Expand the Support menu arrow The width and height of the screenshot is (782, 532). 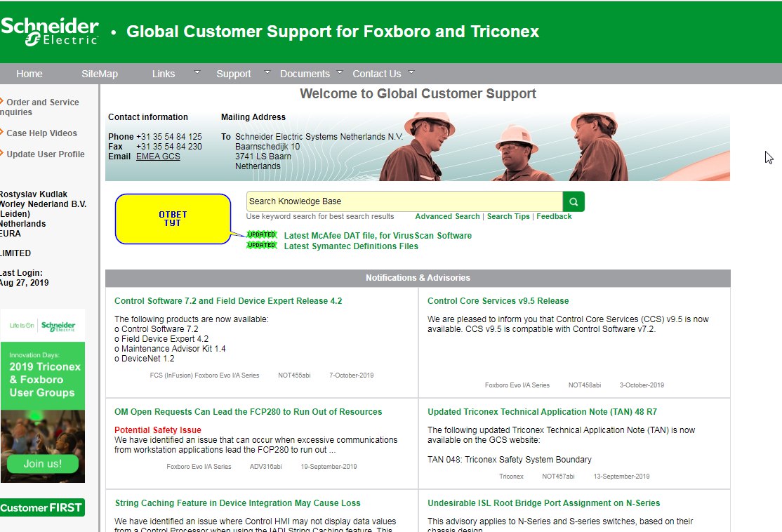tap(267, 72)
